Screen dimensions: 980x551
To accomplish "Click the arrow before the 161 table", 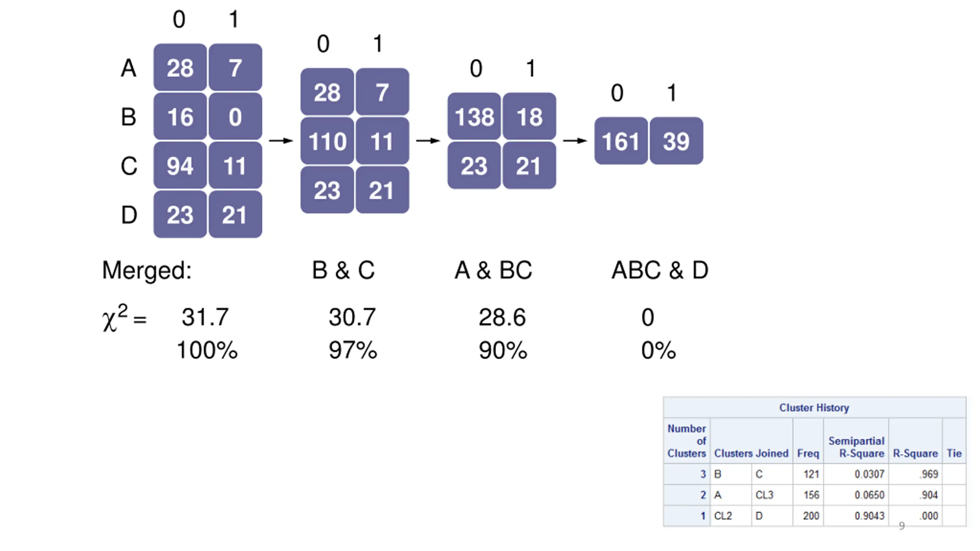I will pos(575,141).
